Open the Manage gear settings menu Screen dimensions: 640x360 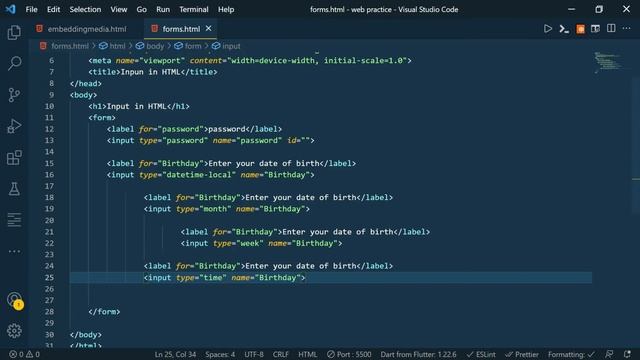tap(14, 331)
